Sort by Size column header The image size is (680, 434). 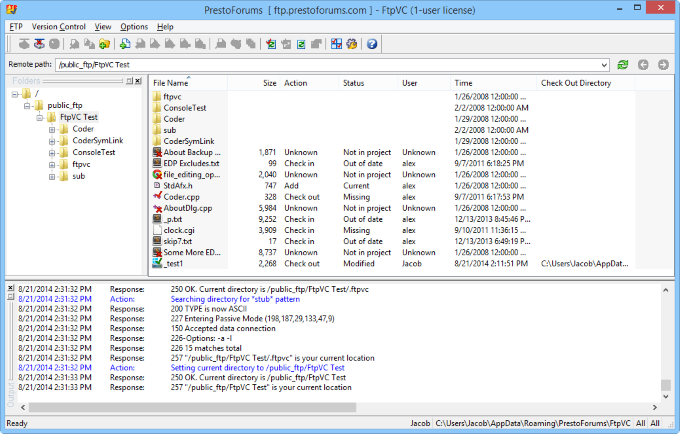click(x=254, y=83)
